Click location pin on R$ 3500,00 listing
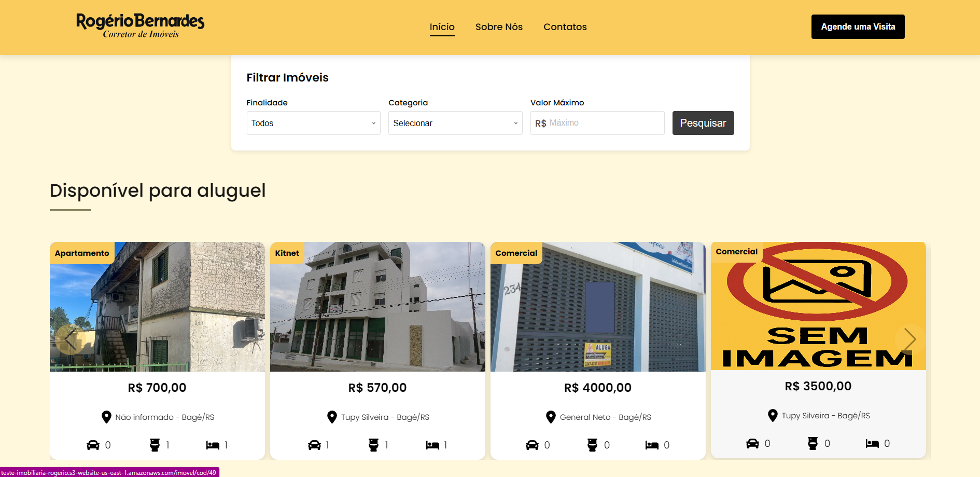This screenshot has height=477, width=980. pyautogui.click(x=773, y=415)
